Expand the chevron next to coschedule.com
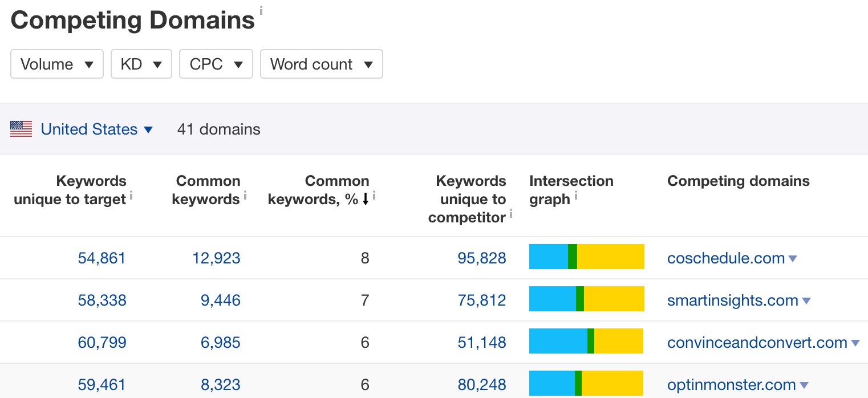Screen dimensions: 868x398 click(793, 258)
